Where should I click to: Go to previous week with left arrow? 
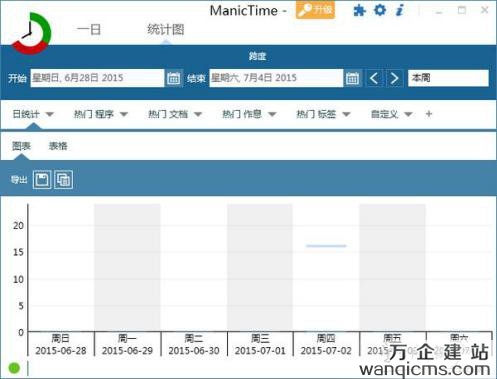(374, 78)
